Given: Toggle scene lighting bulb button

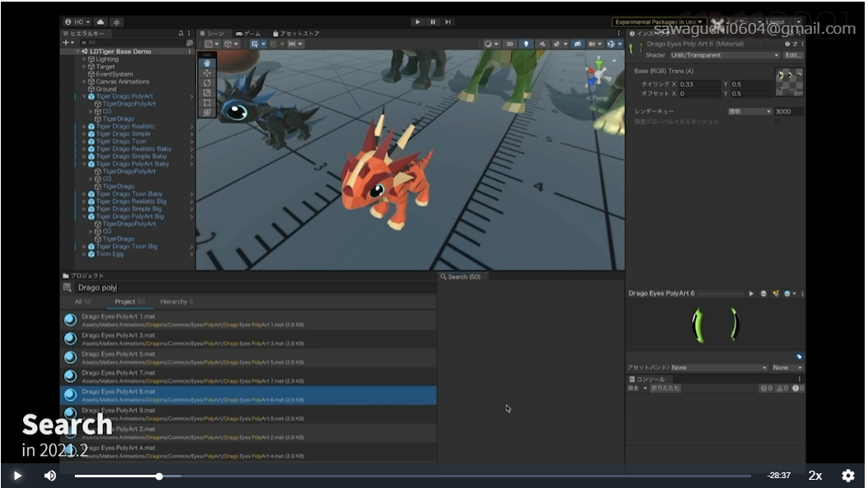Looking at the screenshot, I should [526, 44].
